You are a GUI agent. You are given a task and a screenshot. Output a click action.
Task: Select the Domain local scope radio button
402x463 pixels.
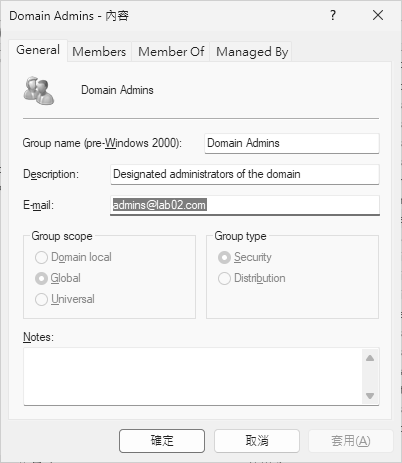coord(41,257)
